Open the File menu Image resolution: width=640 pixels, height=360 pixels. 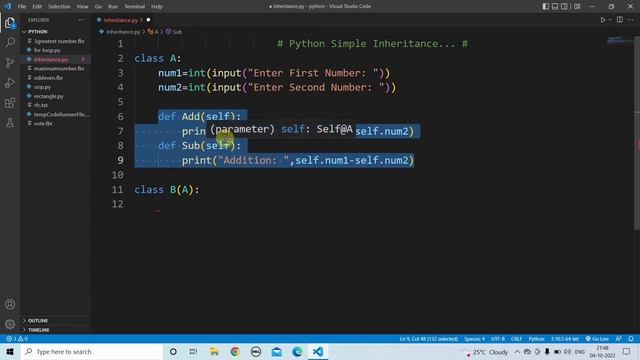point(22,7)
